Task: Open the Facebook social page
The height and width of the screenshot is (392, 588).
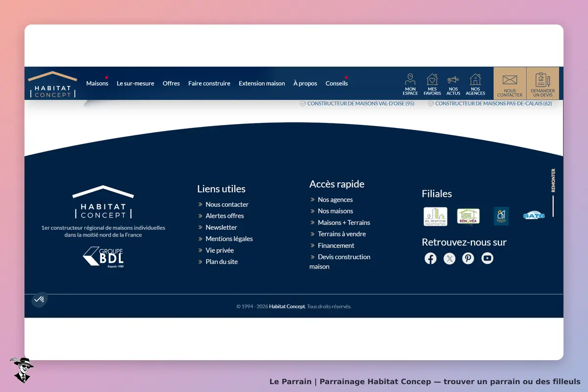Action: [x=430, y=258]
